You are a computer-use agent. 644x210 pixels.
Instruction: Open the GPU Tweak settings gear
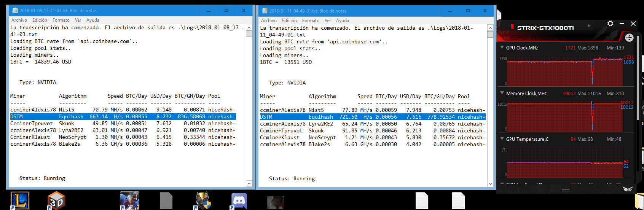(610, 24)
